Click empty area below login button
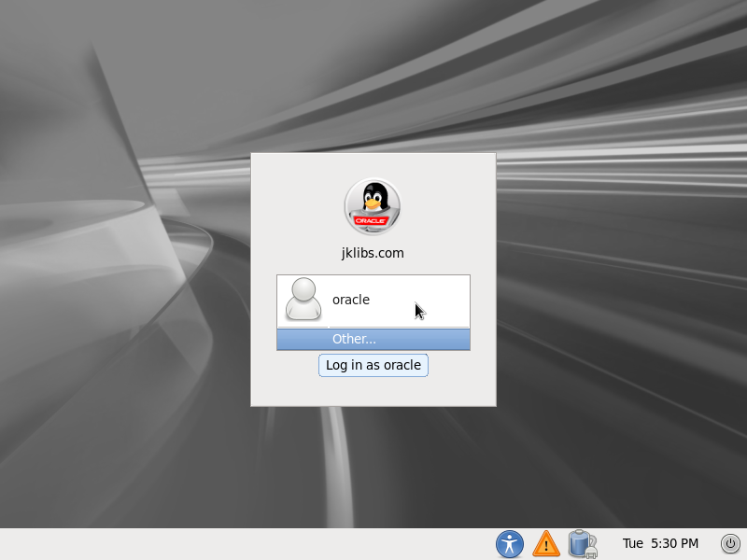Viewport: 747px width, 560px height. click(x=373, y=392)
